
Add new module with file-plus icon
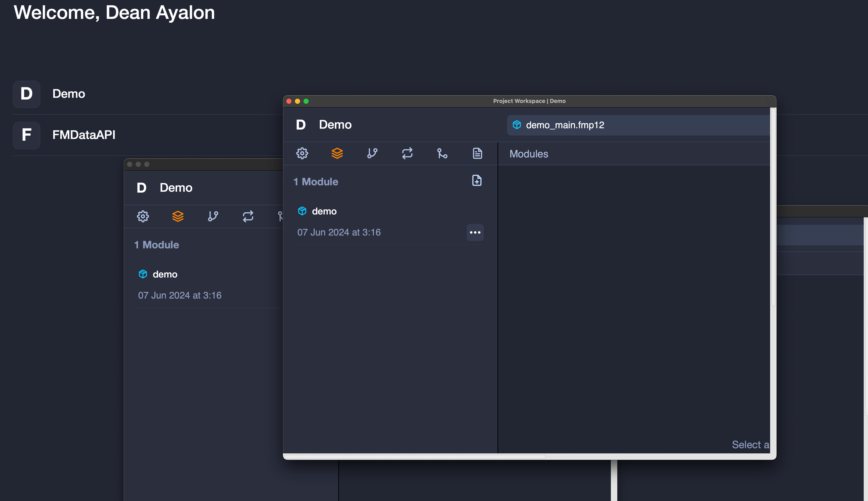[x=476, y=181]
